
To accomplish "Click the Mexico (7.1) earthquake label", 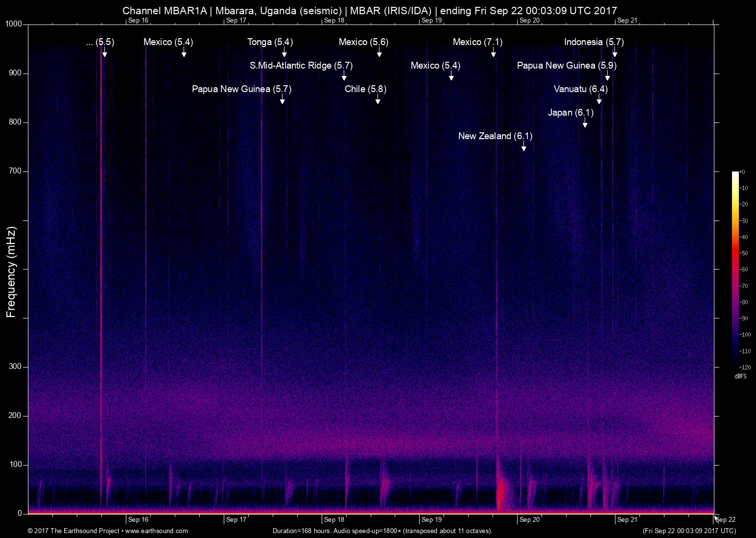I will pyautogui.click(x=477, y=42).
